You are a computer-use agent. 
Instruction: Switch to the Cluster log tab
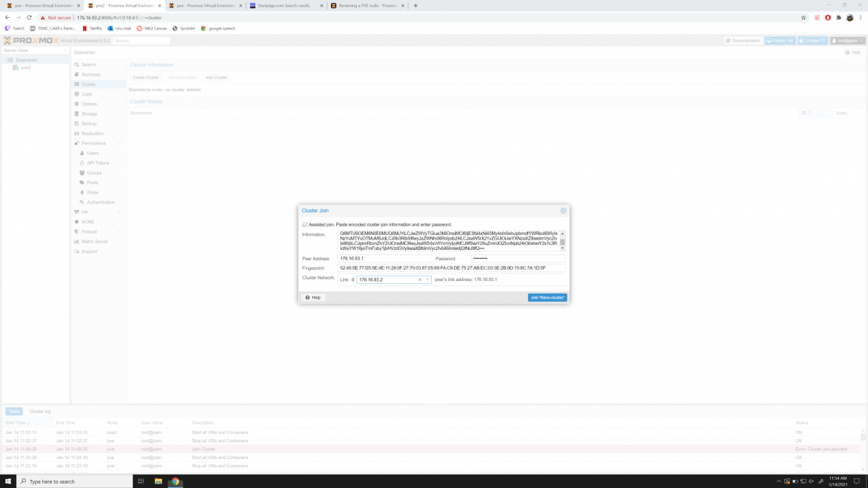pos(40,412)
